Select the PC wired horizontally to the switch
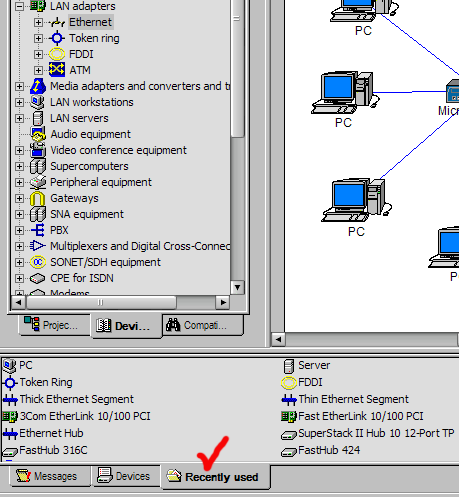459x497 pixels. click(x=345, y=92)
